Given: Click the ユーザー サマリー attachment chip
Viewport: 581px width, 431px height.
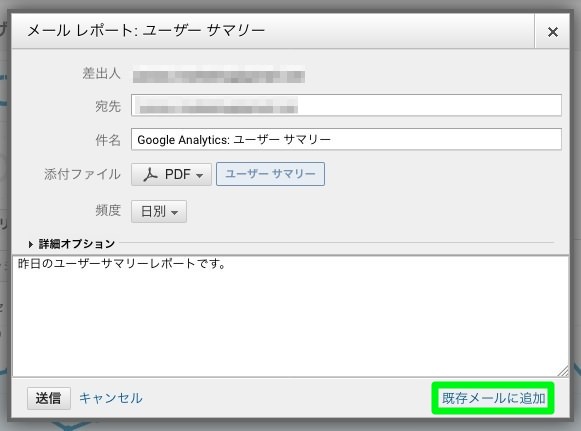Looking at the screenshot, I should click(x=270, y=174).
